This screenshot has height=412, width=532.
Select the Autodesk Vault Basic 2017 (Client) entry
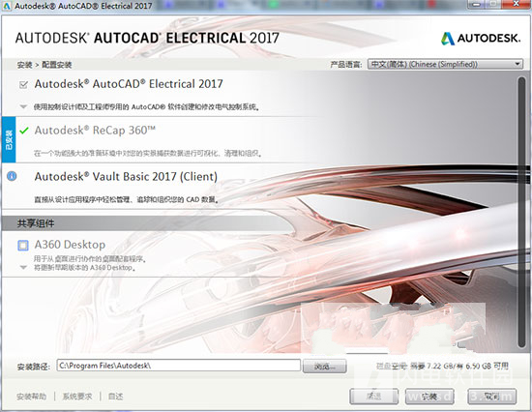(x=126, y=176)
